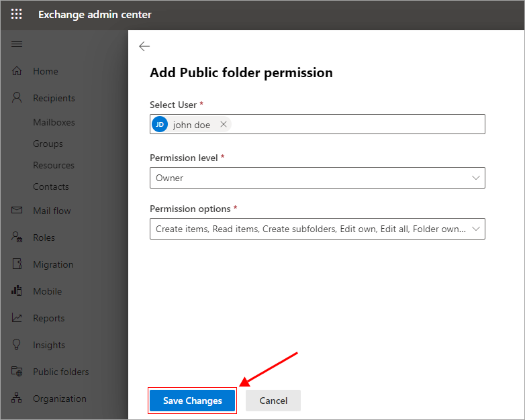Collapse the navigation hamburger menu

coord(17,44)
